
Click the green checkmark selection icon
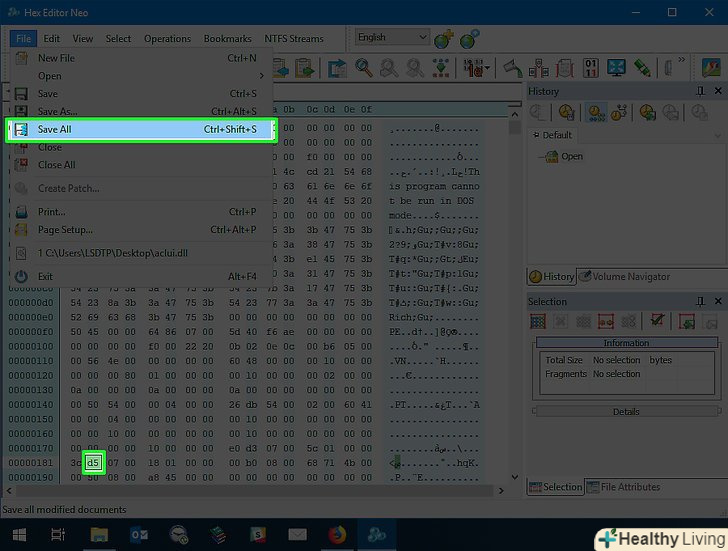[657, 320]
